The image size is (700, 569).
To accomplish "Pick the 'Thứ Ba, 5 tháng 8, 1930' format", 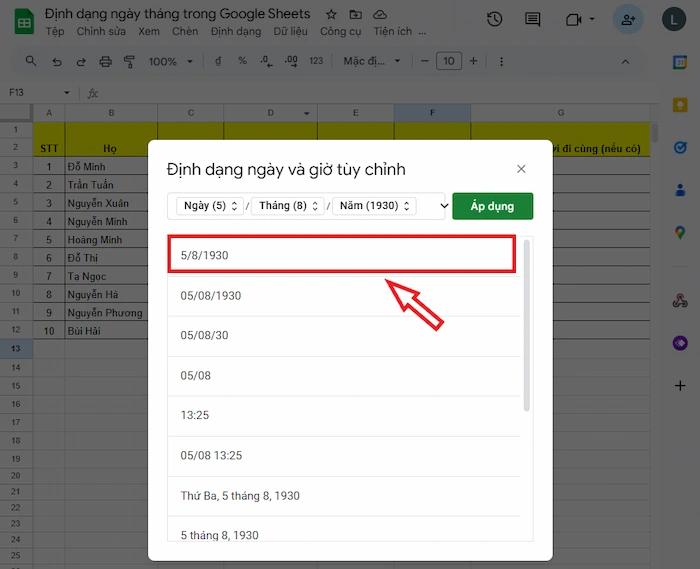I will pos(341,496).
